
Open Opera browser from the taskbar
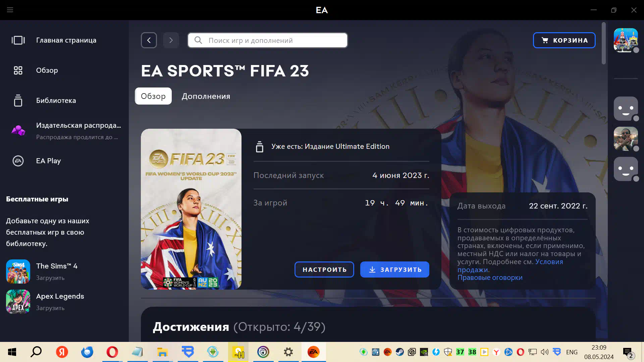(x=112, y=352)
